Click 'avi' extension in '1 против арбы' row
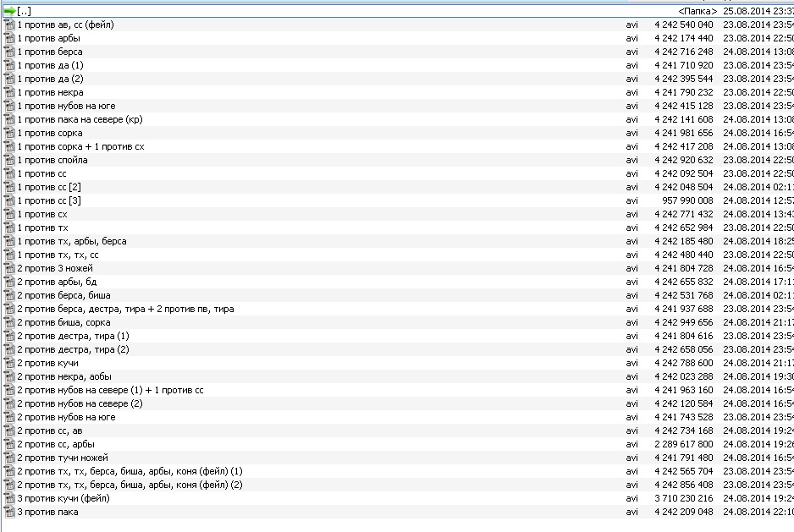This screenshot has width=794, height=532. pos(631,38)
